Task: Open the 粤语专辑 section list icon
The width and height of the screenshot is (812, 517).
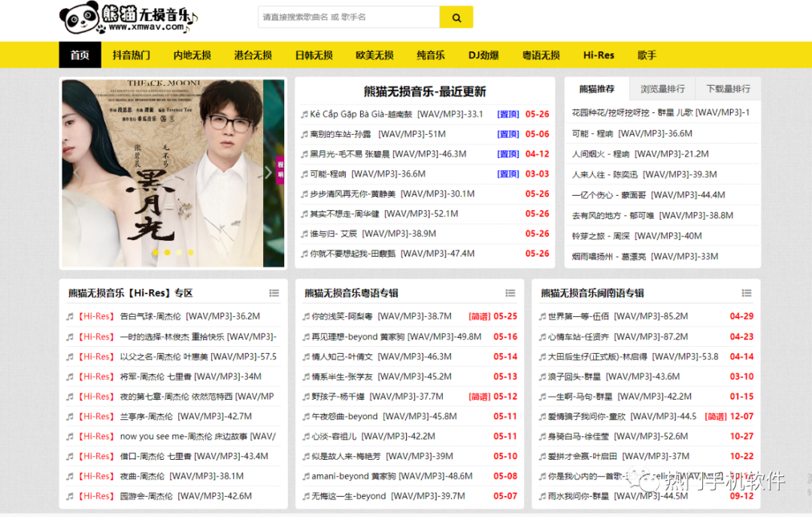Action: point(510,293)
